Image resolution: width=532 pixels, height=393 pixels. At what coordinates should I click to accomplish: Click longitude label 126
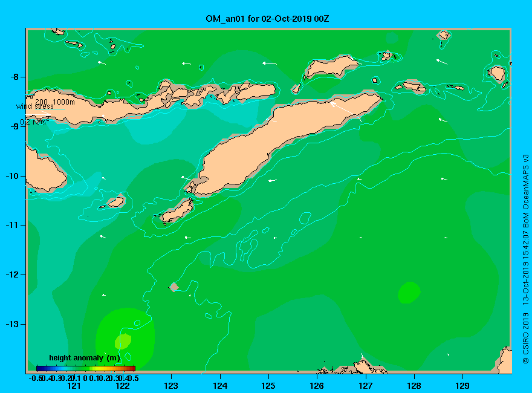tap(317, 386)
